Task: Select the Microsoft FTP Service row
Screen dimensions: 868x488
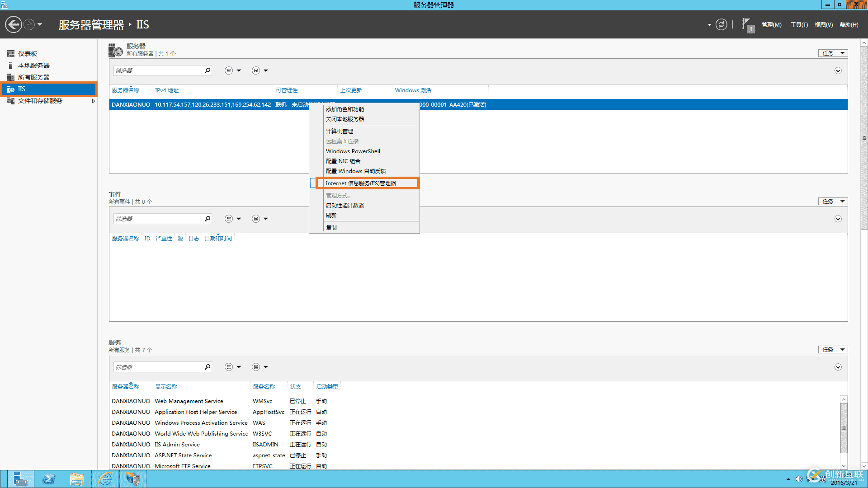Action: click(475, 466)
